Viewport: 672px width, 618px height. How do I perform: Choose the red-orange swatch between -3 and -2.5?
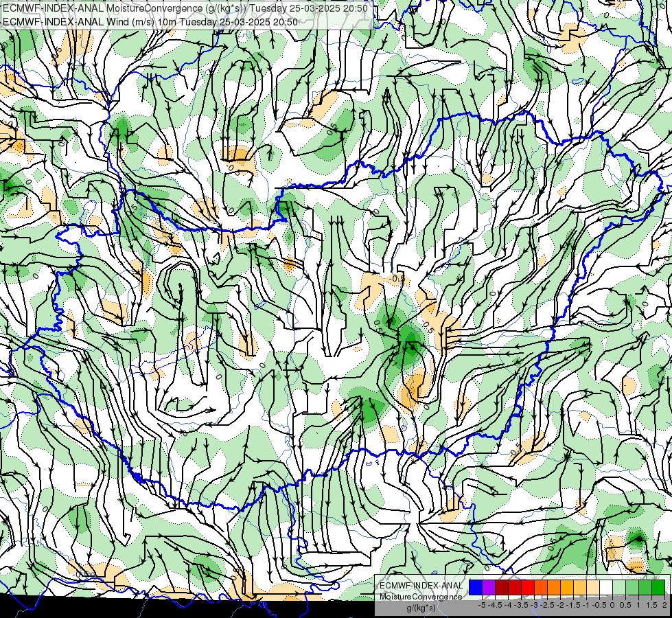[541, 587]
